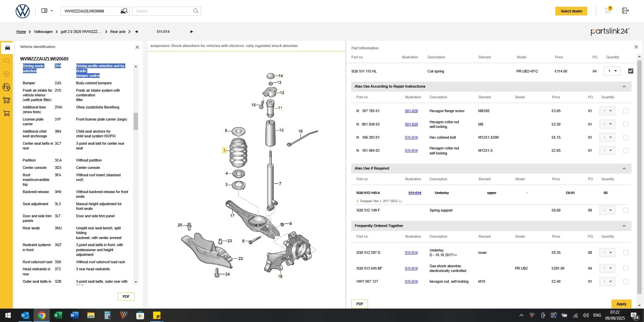Click the Search input field
Screen dimensions: 644x322
click(163, 11)
